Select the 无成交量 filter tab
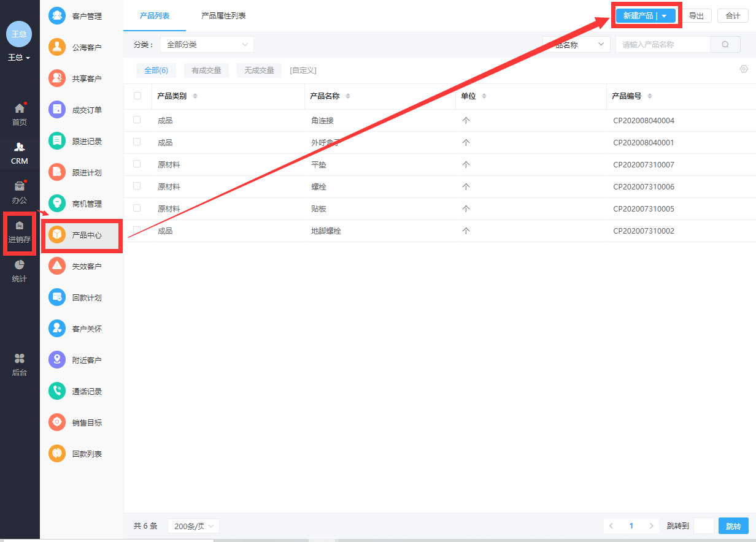The height and width of the screenshot is (542, 756). click(259, 71)
